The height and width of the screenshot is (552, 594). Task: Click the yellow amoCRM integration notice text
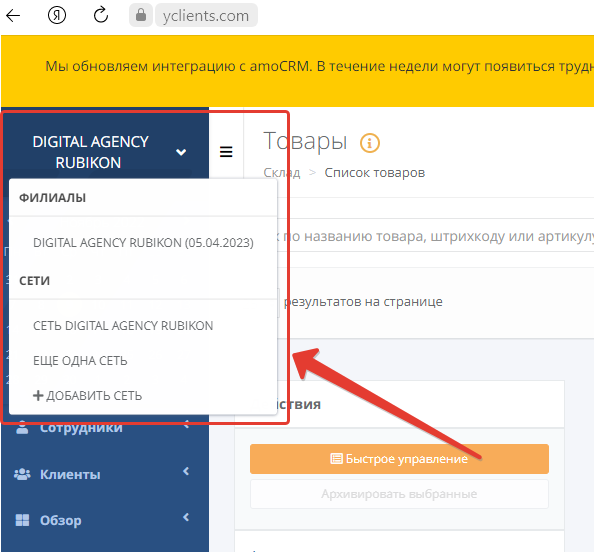(319, 66)
